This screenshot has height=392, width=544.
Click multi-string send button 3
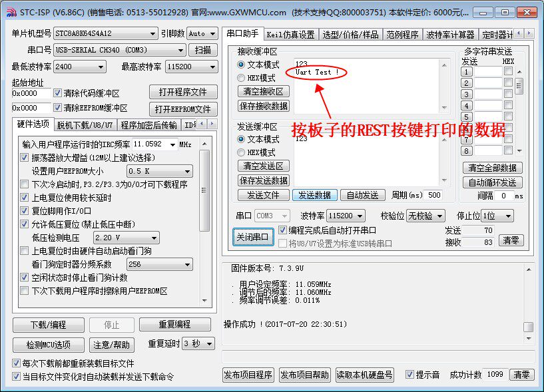pos(466,94)
